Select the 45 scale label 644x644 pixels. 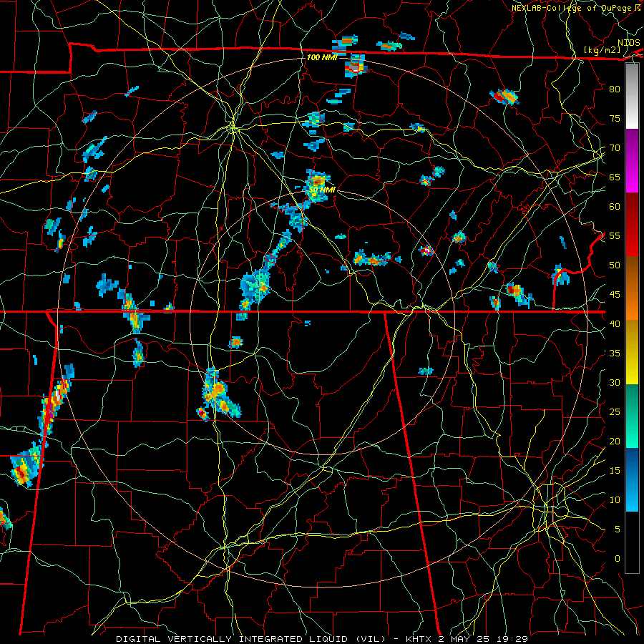pyautogui.click(x=615, y=295)
